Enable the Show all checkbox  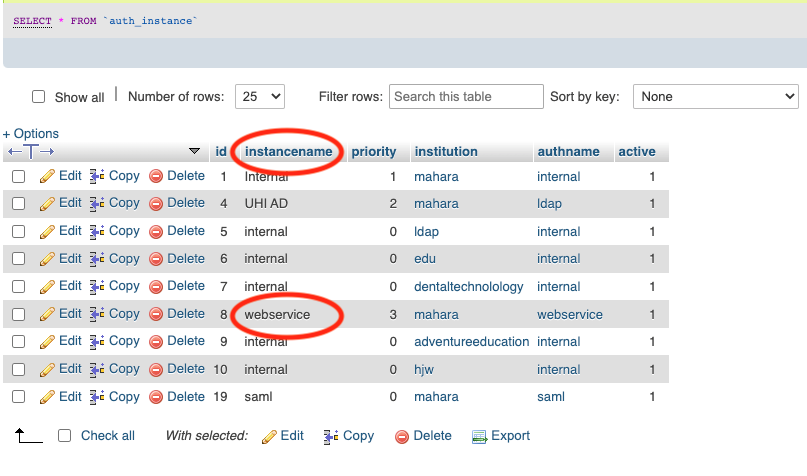pyautogui.click(x=39, y=98)
